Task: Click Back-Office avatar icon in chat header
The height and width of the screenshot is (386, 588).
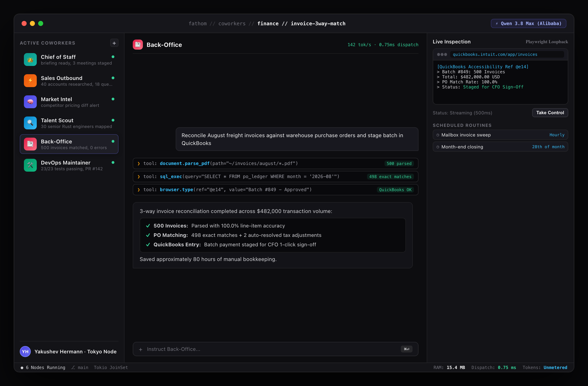Action: (138, 45)
